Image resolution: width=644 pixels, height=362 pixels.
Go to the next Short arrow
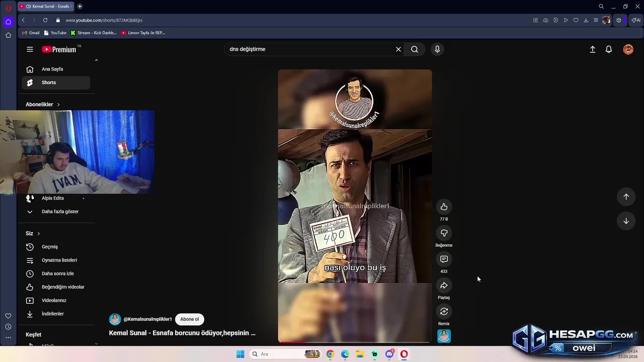coord(626,221)
